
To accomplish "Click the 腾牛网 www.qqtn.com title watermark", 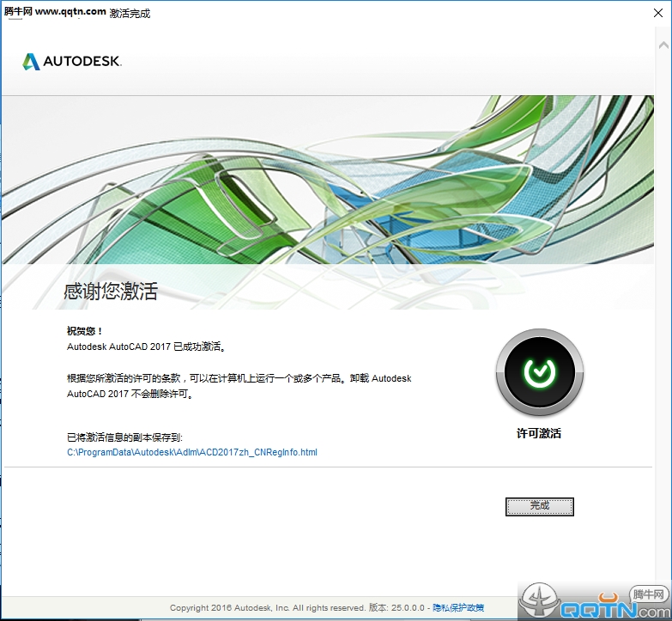I will [55, 12].
